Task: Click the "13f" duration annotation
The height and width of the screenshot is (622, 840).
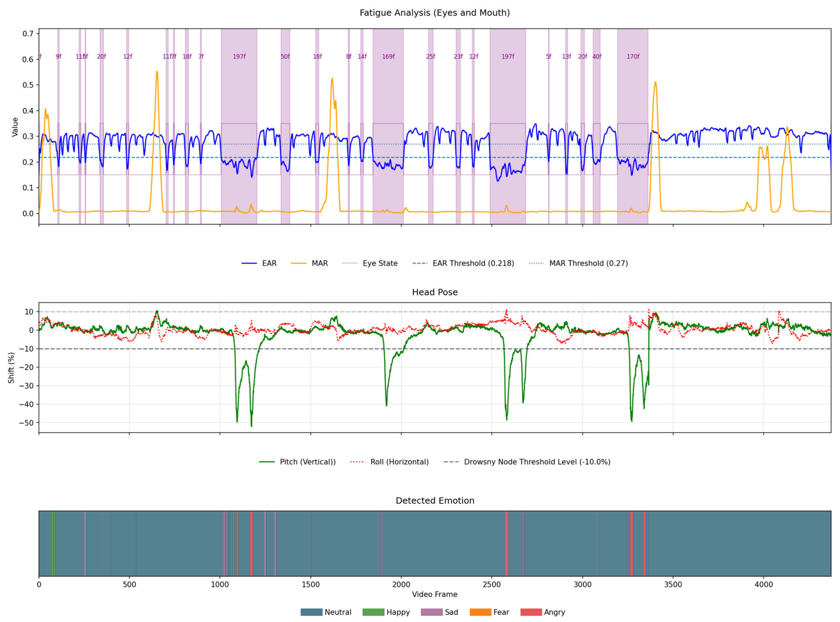Action: coord(566,57)
